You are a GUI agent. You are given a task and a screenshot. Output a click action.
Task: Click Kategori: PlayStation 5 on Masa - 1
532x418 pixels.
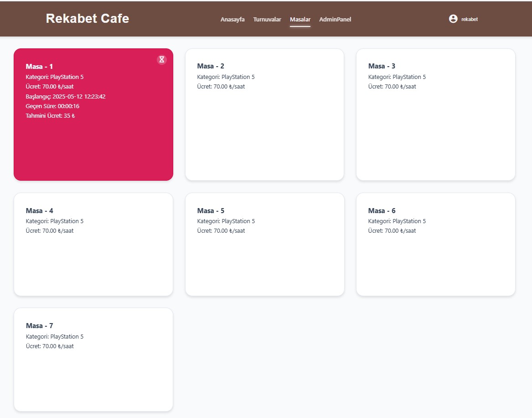(55, 77)
